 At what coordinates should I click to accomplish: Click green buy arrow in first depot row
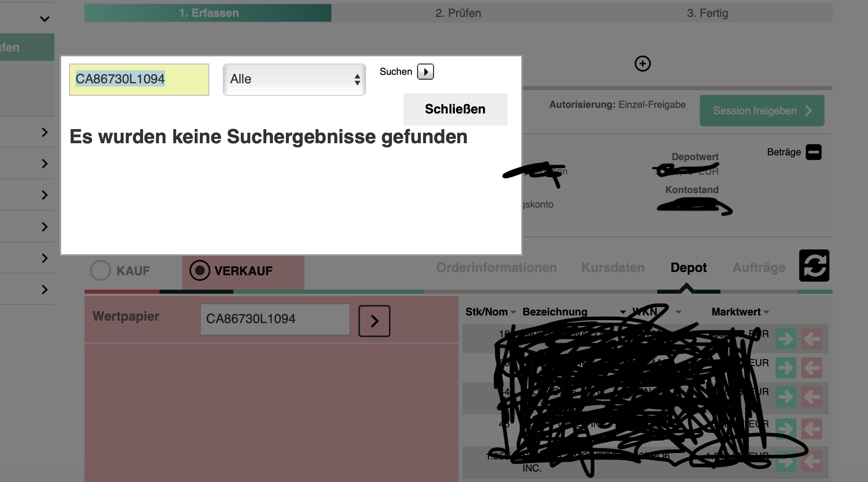pyautogui.click(x=786, y=339)
